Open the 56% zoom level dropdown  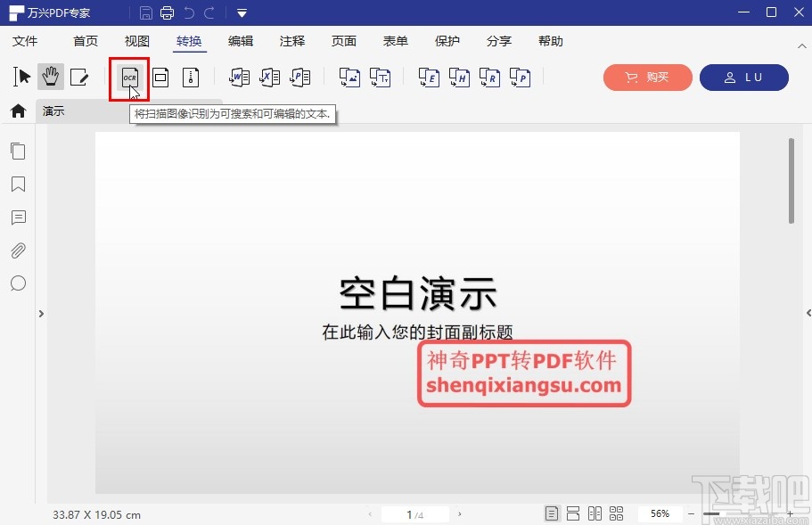660,513
